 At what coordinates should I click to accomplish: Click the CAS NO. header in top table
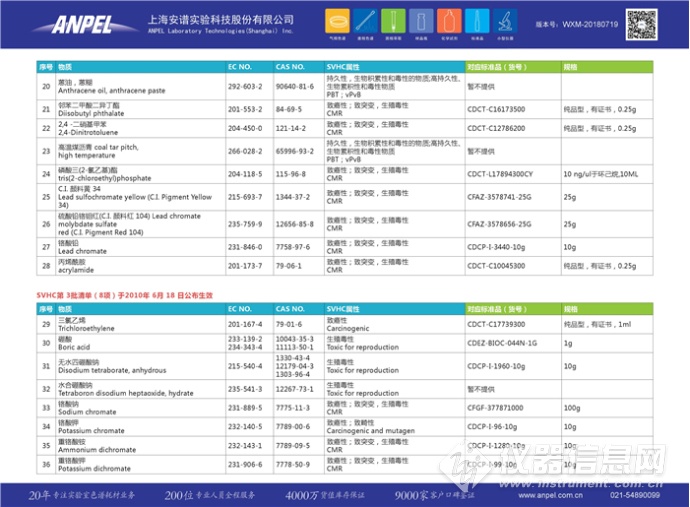[x=290, y=67]
